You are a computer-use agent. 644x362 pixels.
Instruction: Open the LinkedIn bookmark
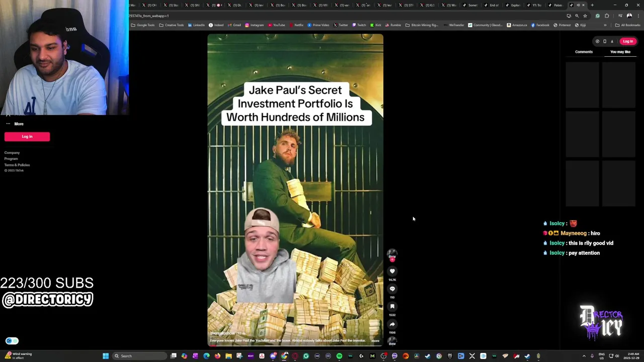(x=196, y=25)
